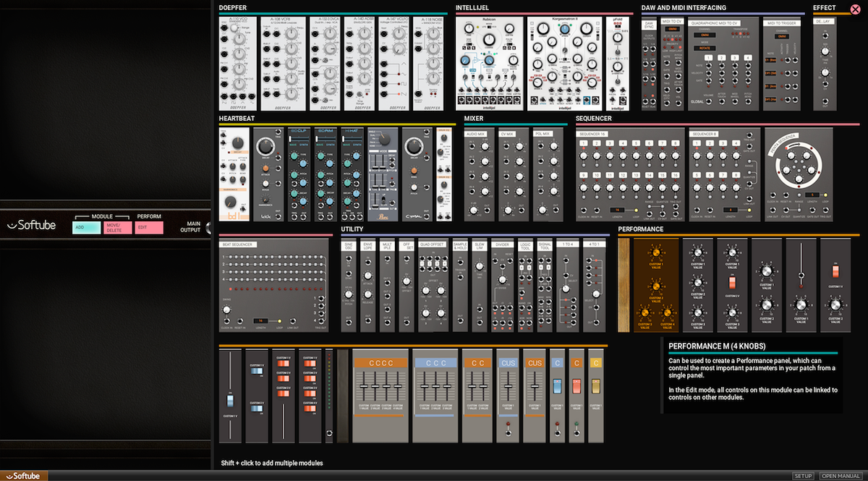Image resolution: width=868 pixels, height=481 pixels.
Task: Click OPEN MANUAL at bottom right
Action: click(841, 476)
